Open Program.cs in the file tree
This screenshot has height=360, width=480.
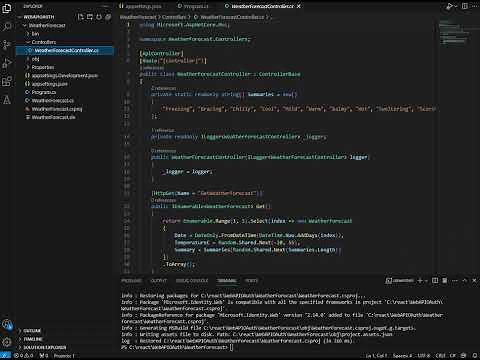(65, 92)
